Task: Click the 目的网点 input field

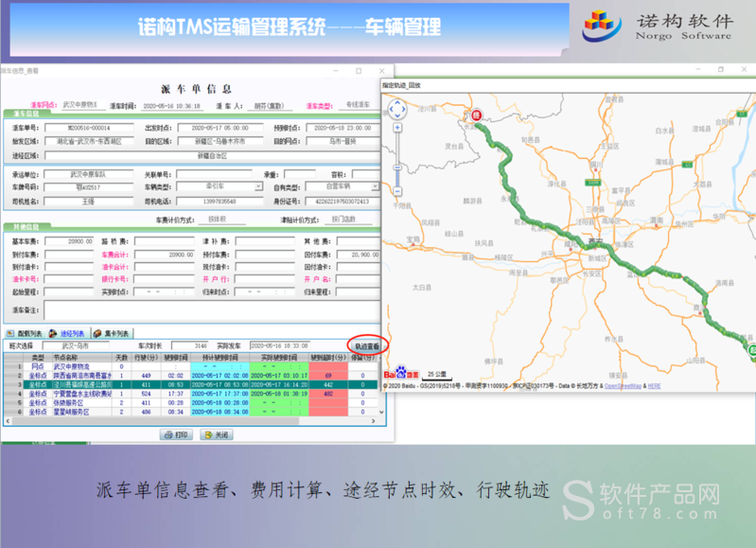Action: point(343,141)
